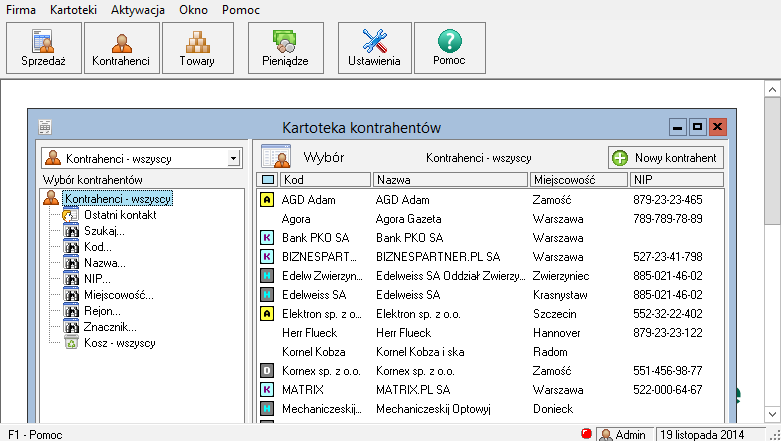Click Donieck city cell
The image size is (781, 441).
(553, 409)
